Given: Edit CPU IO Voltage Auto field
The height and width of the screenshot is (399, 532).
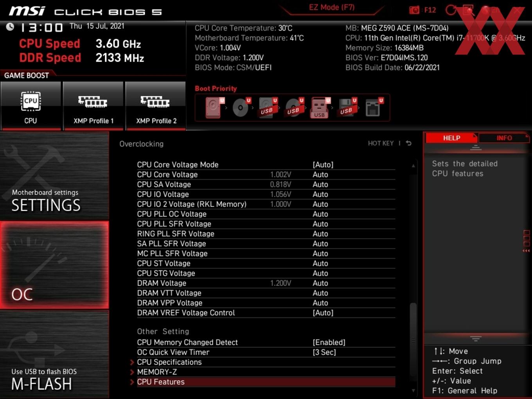Looking at the screenshot, I should tap(320, 194).
